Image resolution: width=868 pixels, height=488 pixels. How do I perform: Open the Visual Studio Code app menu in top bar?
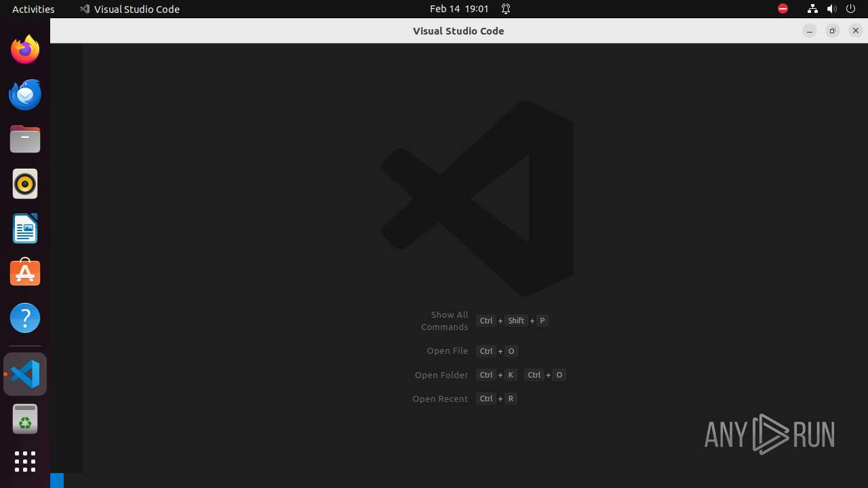[130, 9]
